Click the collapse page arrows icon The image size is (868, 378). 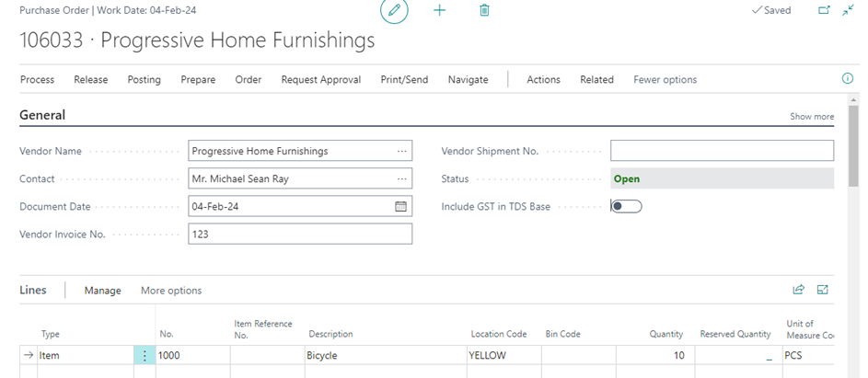pyautogui.click(x=848, y=10)
